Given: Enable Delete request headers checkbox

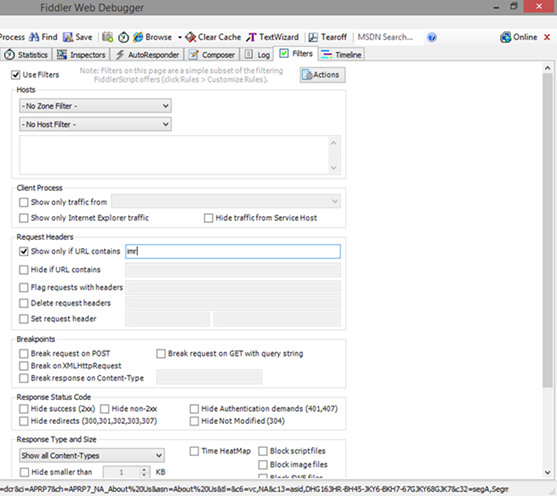Looking at the screenshot, I should coord(23,303).
